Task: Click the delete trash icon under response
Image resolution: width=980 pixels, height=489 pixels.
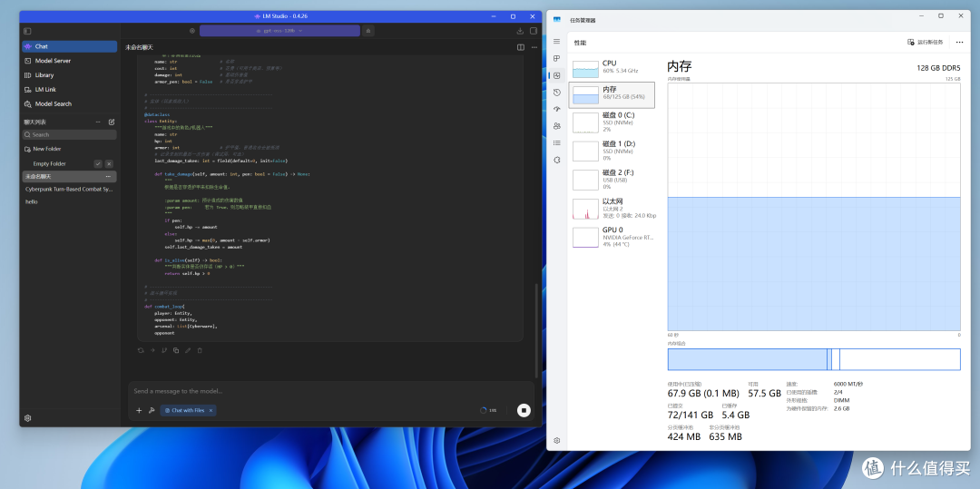Action: pyautogui.click(x=200, y=350)
